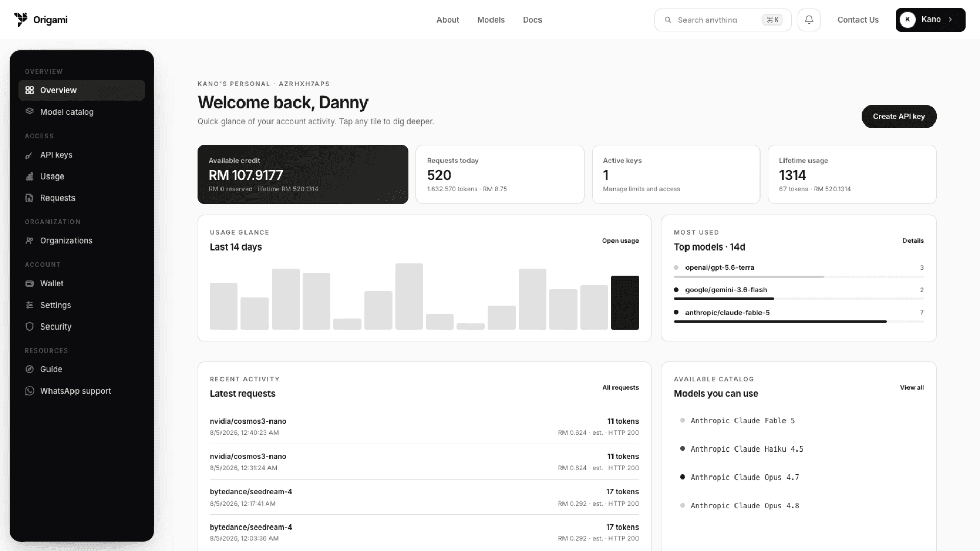Click Contact Us link

click(858, 20)
